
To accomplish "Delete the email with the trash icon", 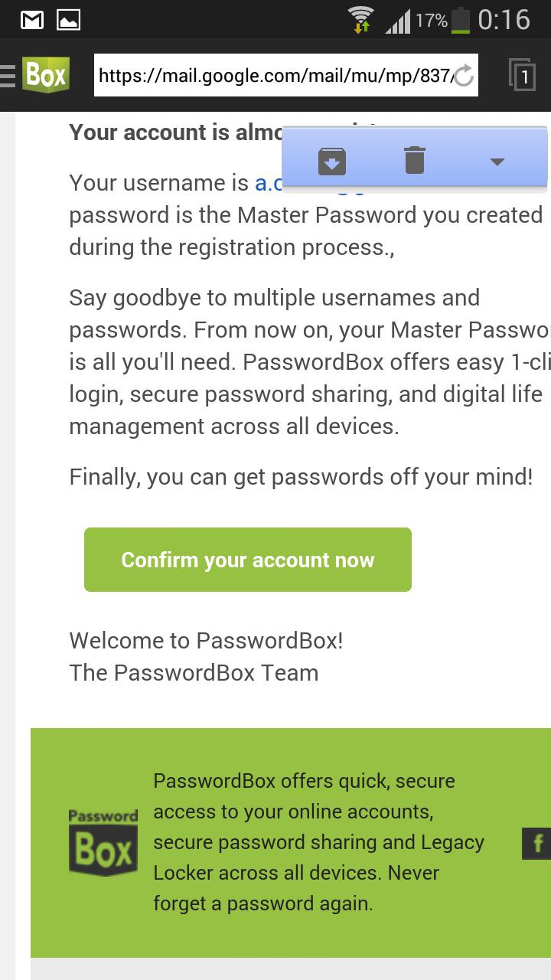I will point(416,158).
